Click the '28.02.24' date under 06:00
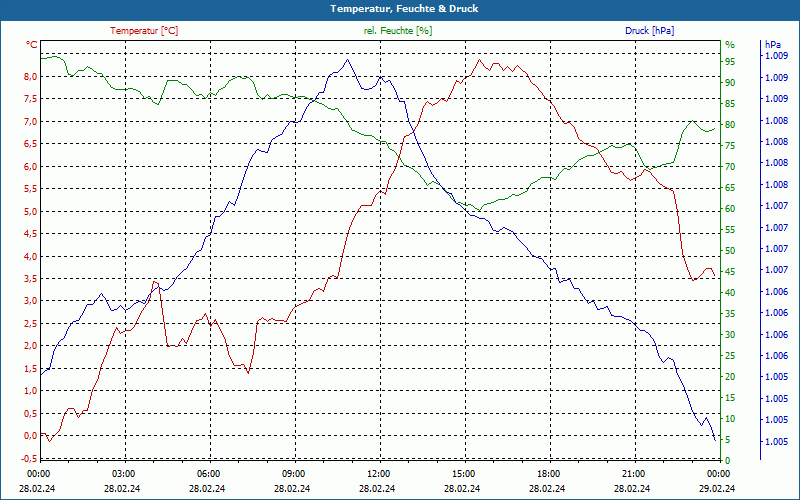 coord(207,488)
